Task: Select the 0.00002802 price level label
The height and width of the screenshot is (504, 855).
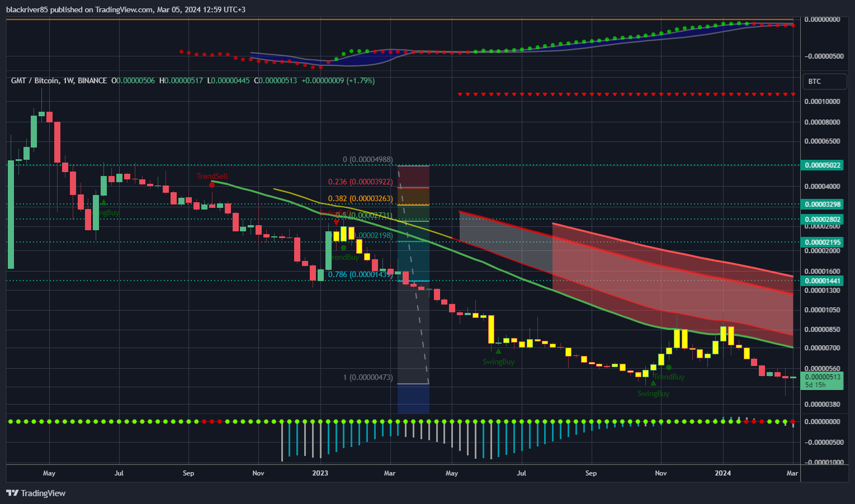Action: click(x=823, y=220)
